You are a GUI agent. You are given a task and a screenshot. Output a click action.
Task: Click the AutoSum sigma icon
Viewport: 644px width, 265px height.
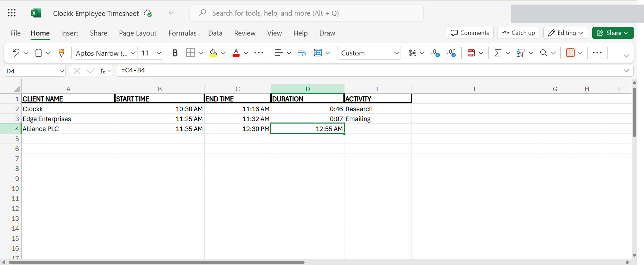click(498, 53)
